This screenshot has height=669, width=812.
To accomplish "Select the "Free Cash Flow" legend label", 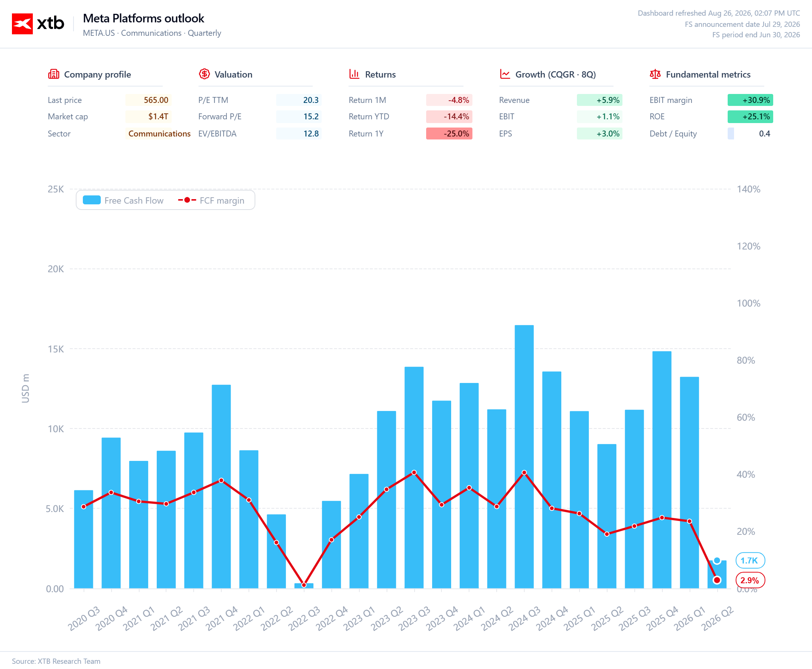I will pyautogui.click(x=134, y=200).
